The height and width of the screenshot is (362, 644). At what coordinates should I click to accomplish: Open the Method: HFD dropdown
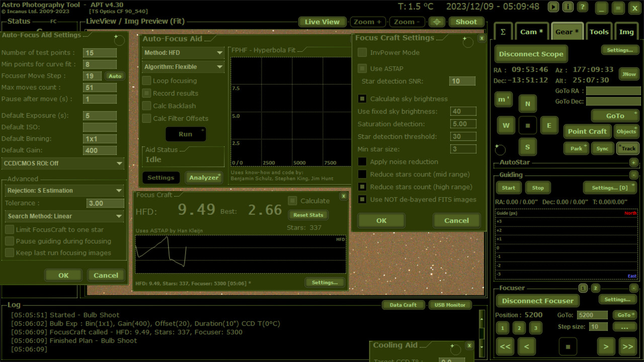[183, 53]
